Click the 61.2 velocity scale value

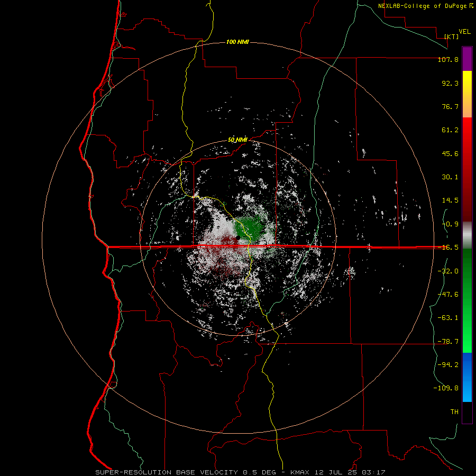pos(450,130)
